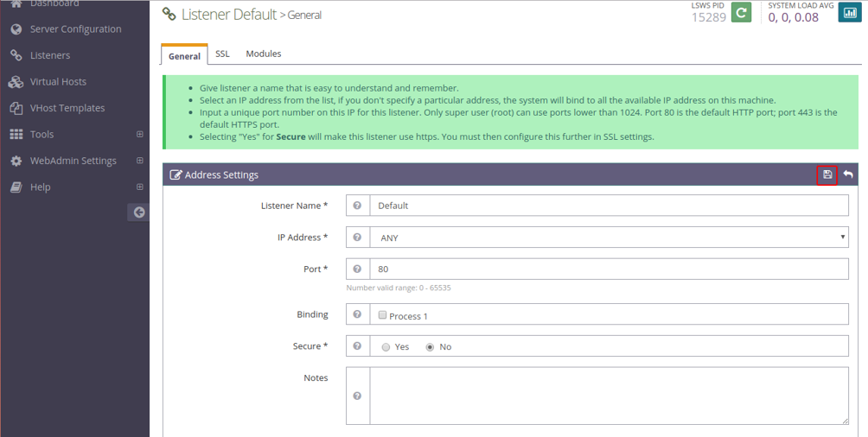The image size is (868, 437).
Task: Click the help icon next to Binding
Action: tap(358, 314)
